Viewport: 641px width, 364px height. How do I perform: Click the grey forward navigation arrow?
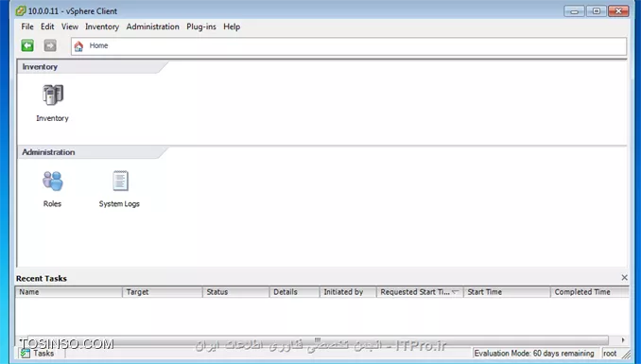50,45
